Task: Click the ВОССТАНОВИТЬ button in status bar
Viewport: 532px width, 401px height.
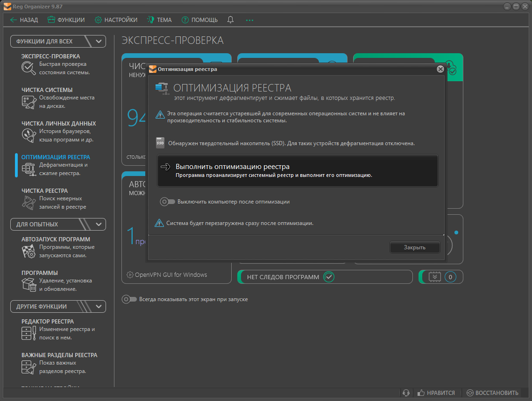Action: [492, 393]
